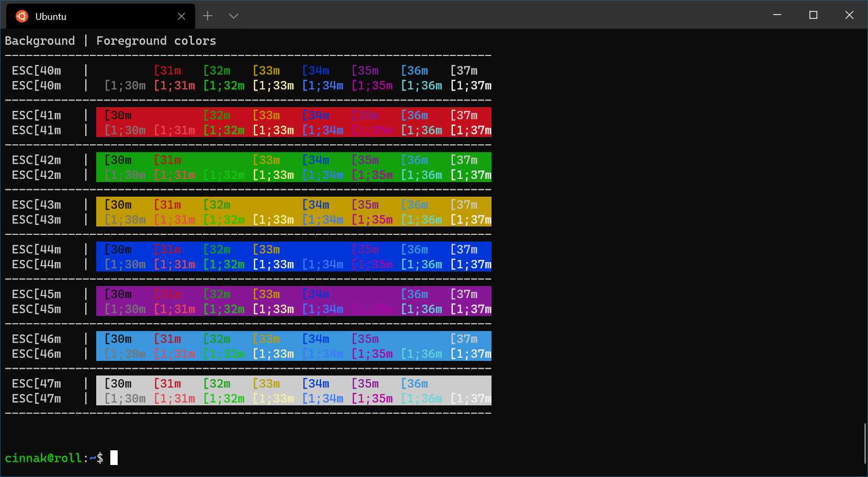
Task: Click the first ESC[41m row label
Action: [x=37, y=116]
